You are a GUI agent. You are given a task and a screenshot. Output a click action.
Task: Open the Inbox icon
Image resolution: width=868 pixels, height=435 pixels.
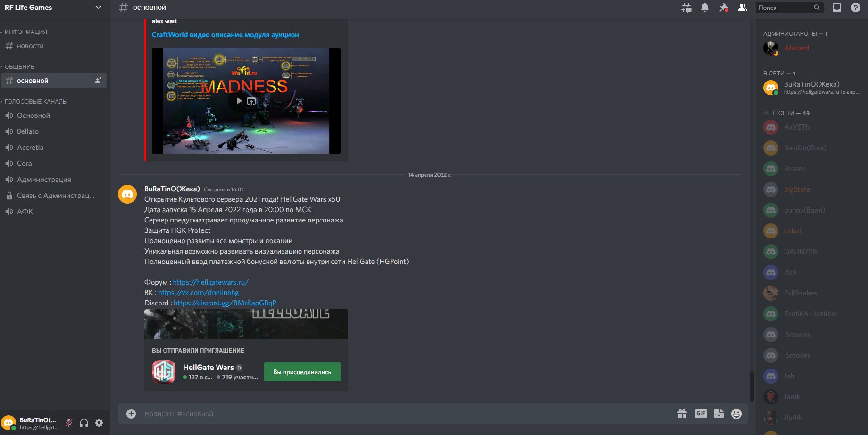coord(837,8)
